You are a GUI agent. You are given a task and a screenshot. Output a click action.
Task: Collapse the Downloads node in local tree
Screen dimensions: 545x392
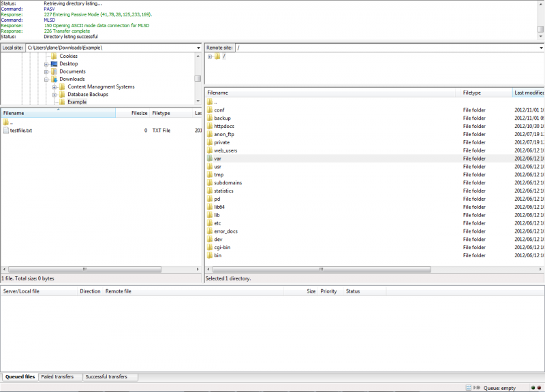[x=46, y=80]
